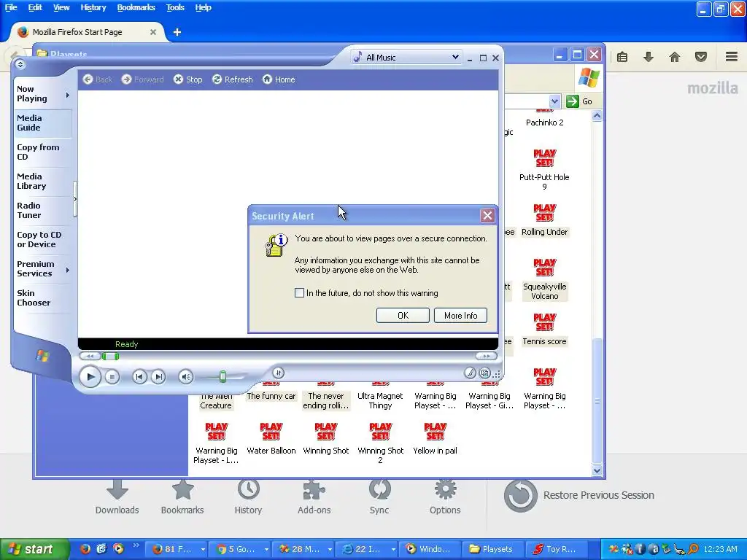This screenshot has height=560, width=747.
Task: Click Forward in Media Guide toolbar
Action: [142, 79]
